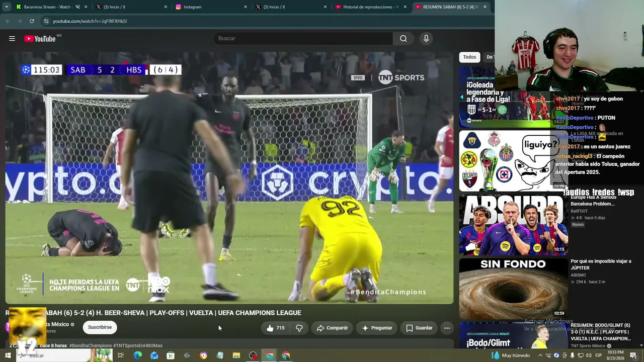View site information icon in address bar
Viewport: 644px width, 362px height.
[x=46, y=21]
